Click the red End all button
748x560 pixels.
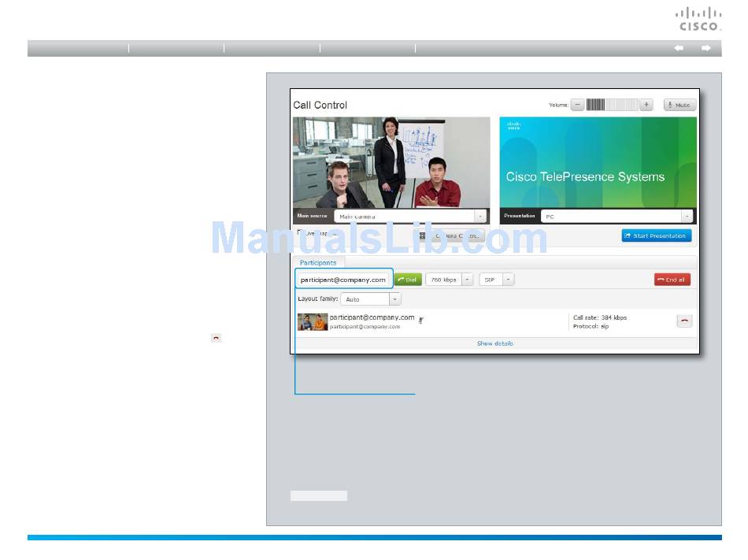672,280
